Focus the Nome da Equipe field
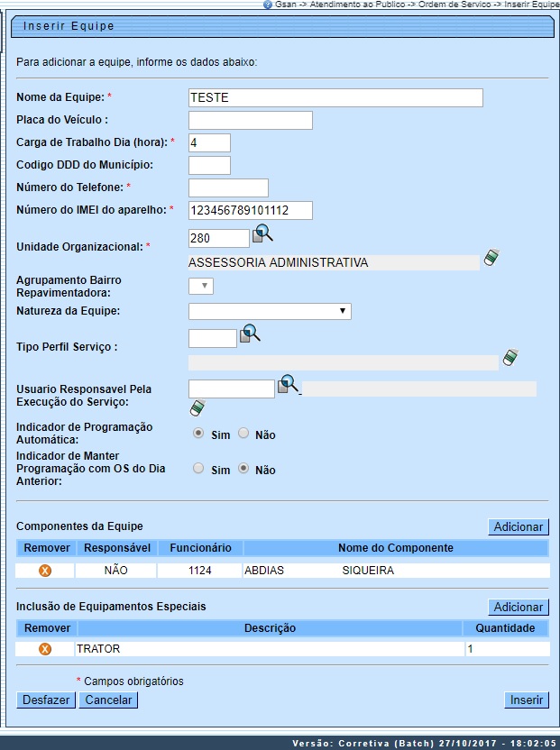 point(335,97)
